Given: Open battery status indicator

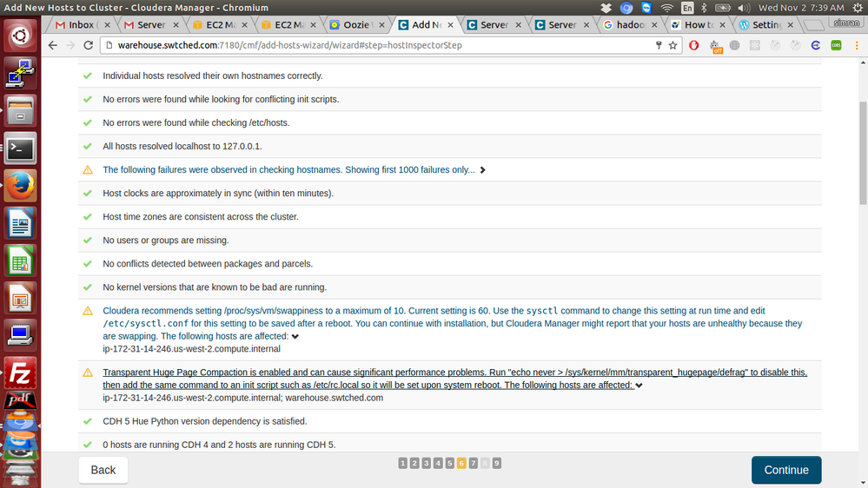Looking at the screenshot, I should [x=722, y=8].
